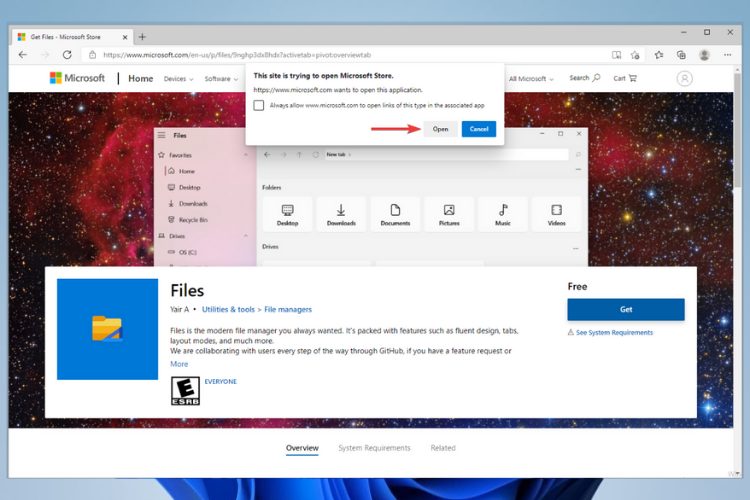Sign in via the account circle icon

tap(684, 78)
